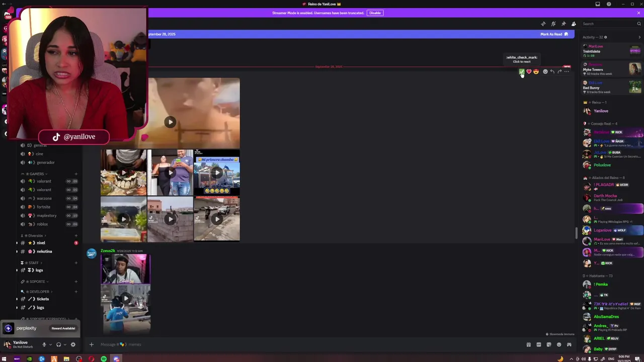Click the Reward Available! button
The image size is (644, 362).
coord(63,328)
